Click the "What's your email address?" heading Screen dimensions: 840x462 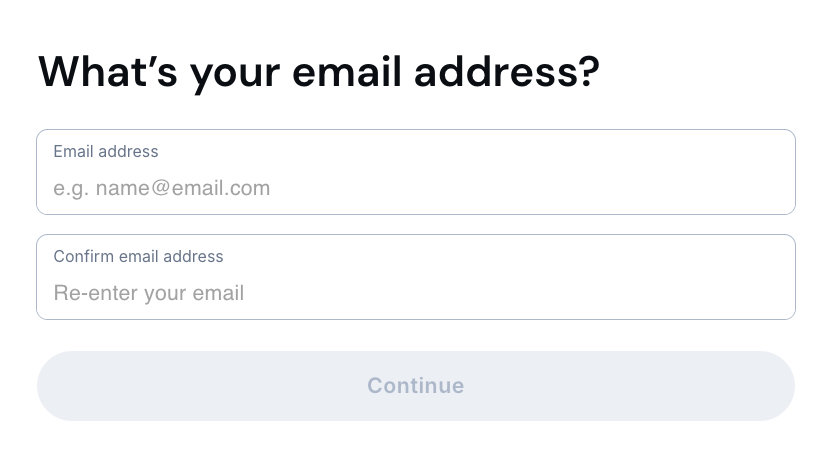tap(318, 72)
